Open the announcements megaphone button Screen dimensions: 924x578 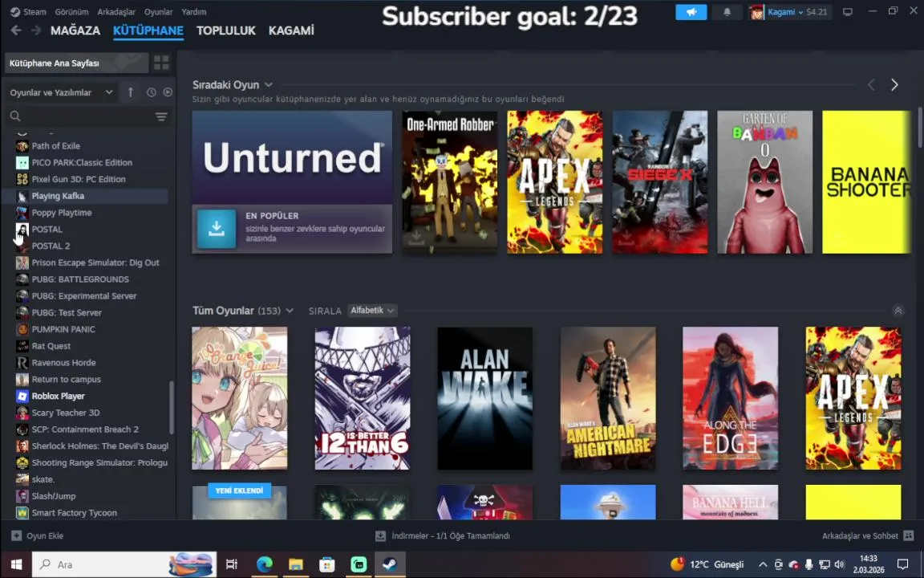pos(691,12)
